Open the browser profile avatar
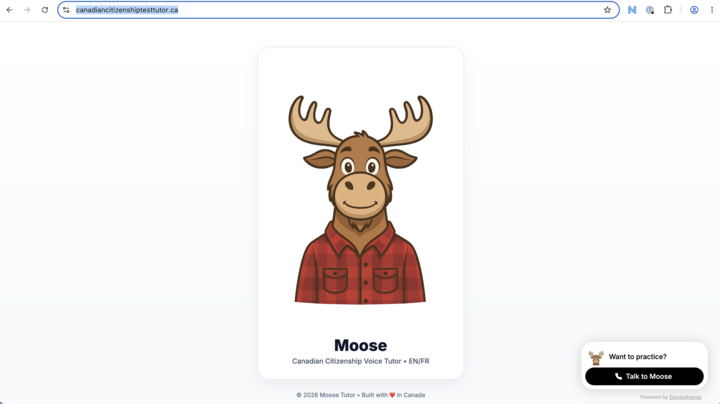This screenshot has width=720, height=404. 694,10
